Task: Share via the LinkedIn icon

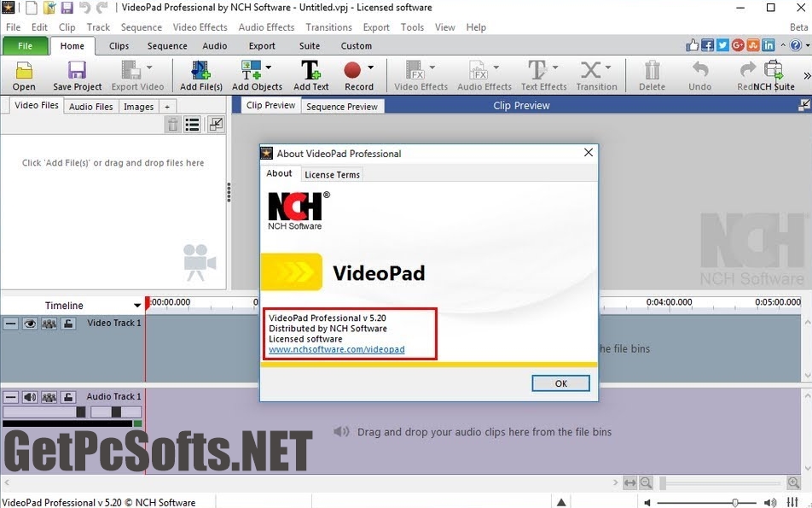Action: (x=768, y=45)
